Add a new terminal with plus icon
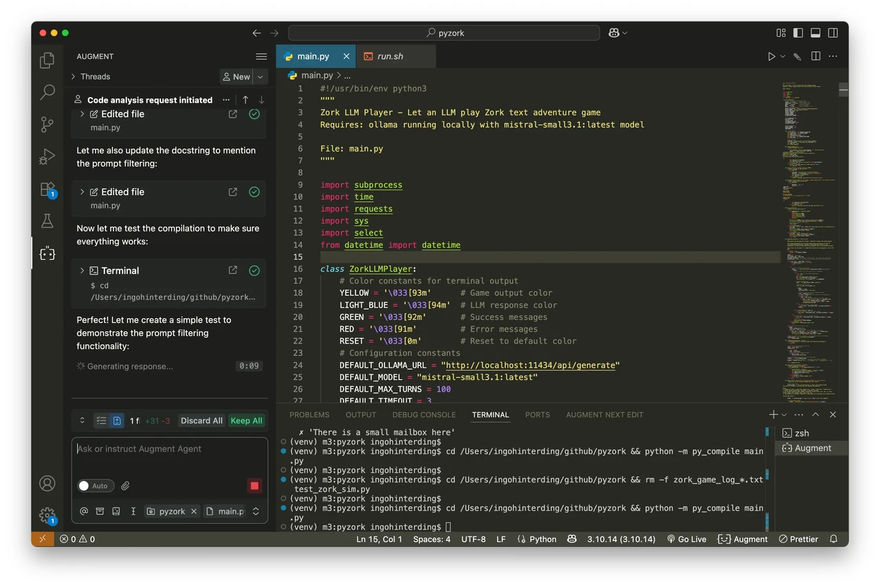 click(x=773, y=415)
